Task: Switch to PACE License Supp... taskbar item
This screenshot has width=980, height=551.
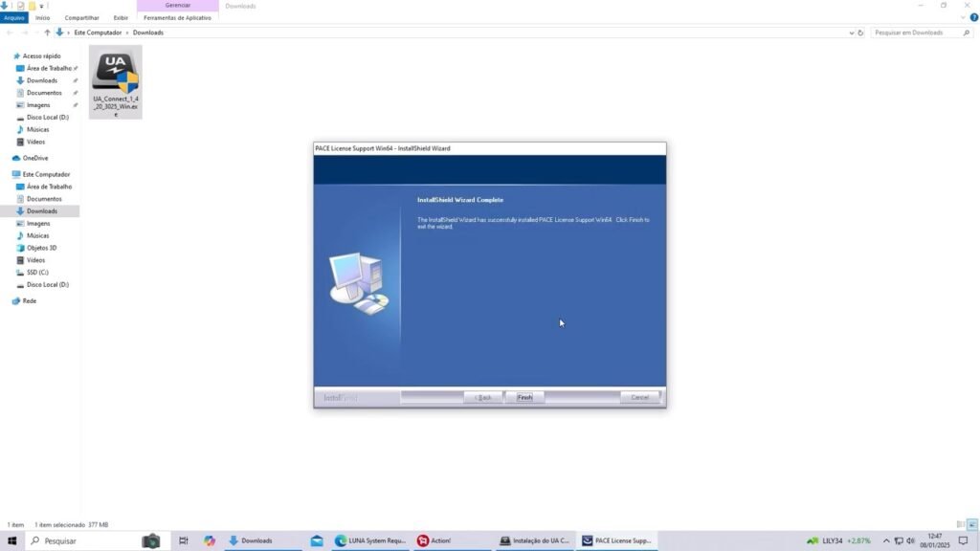Action: coord(617,541)
